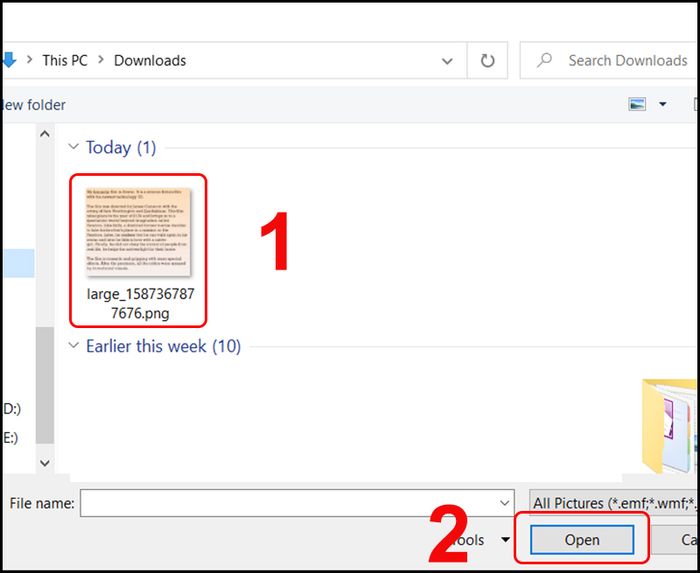Click the Cancel button

(x=676, y=540)
